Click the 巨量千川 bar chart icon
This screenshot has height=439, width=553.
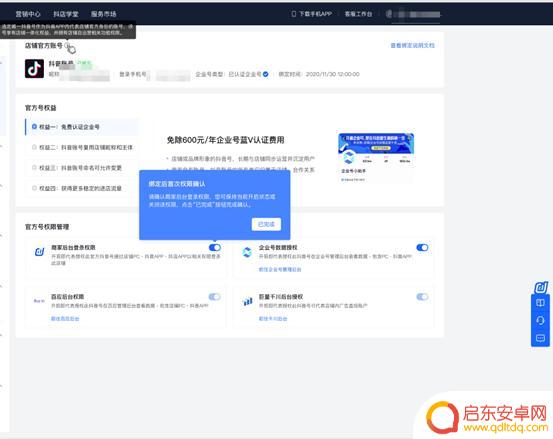(x=248, y=301)
